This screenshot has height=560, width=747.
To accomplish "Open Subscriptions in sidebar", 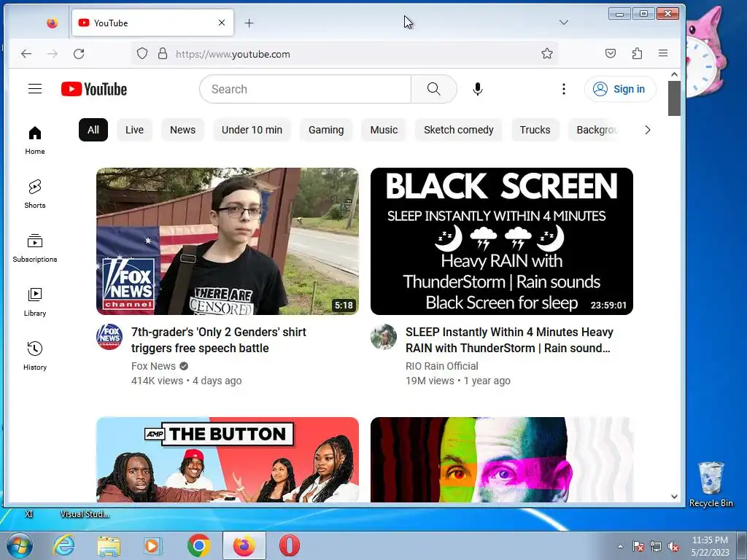I will (x=35, y=248).
